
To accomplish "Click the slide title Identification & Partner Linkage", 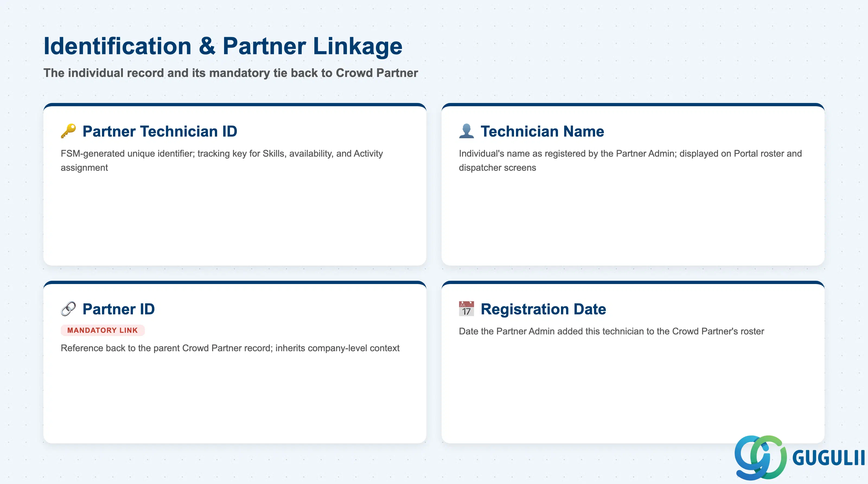I will 223,46.
